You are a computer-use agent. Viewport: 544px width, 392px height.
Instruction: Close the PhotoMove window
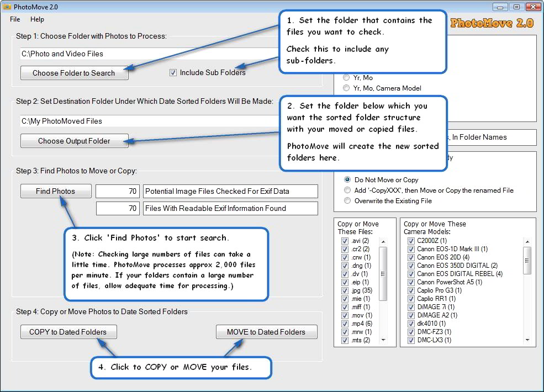tap(534, 7)
